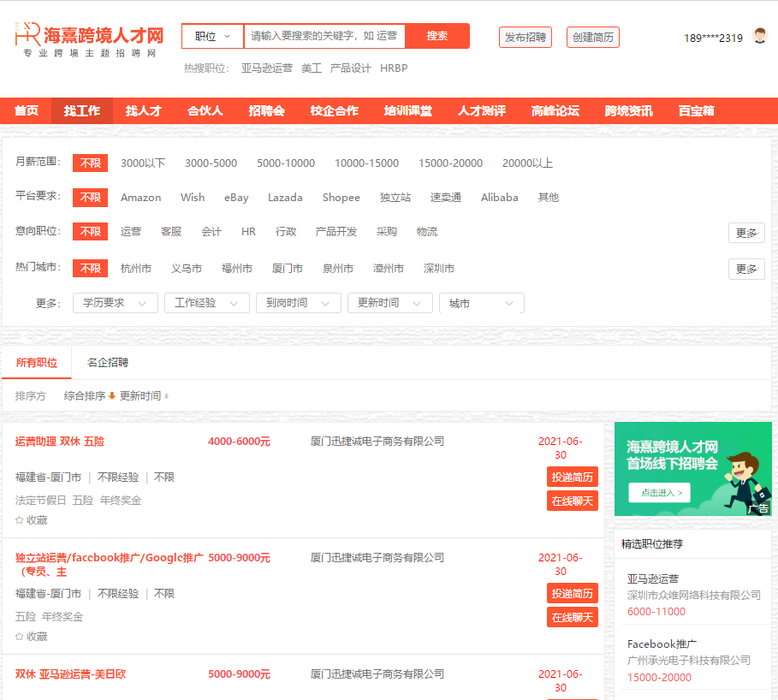Click the 搜索 button
This screenshot has width=778, height=700.
click(x=437, y=36)
